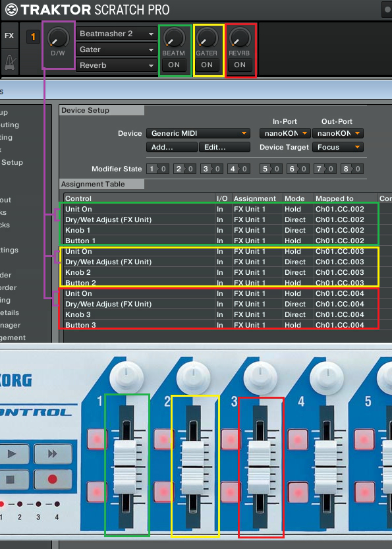Click the Korg record transport button
Viewport: 392px width, 549px height.
point(53,479)
